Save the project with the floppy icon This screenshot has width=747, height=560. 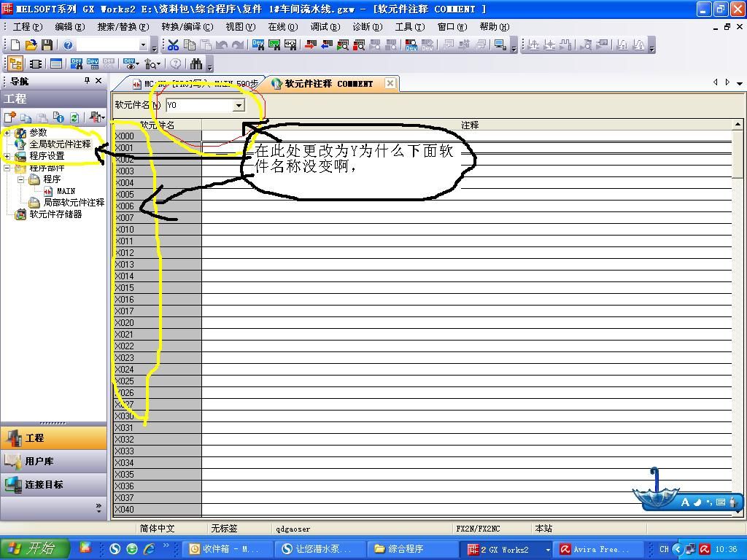47,44
